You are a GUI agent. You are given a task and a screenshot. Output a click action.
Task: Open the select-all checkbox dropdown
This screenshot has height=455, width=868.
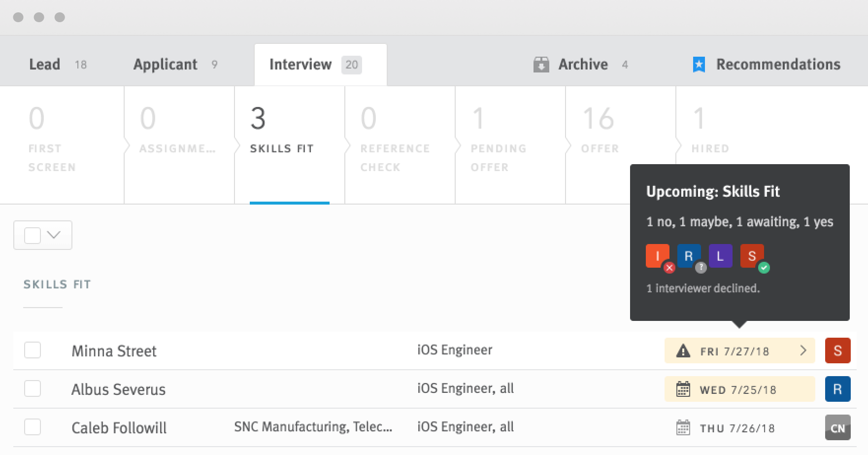coord(54,235)
